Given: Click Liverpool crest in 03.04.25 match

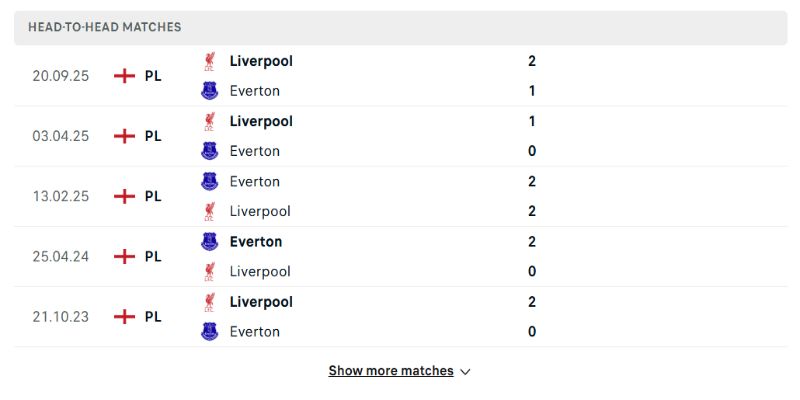Looking at the screenshot, I should pyautogui.click(x=209, y=121).
